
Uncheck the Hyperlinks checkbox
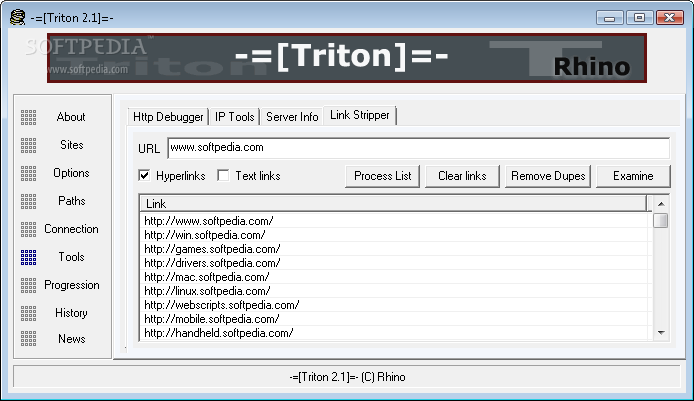(144, 175)
